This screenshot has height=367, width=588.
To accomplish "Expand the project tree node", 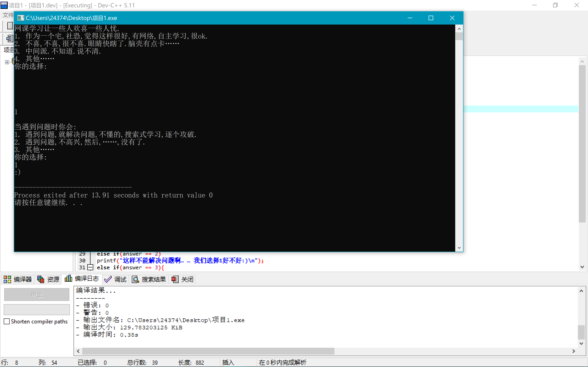I will [x=7, y=62].
